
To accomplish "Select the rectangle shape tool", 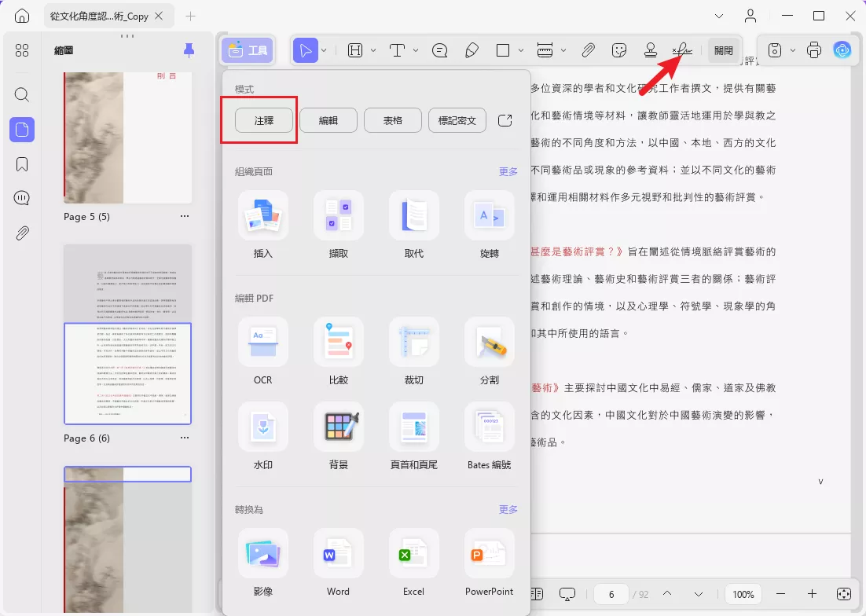I will coord(503,51).
